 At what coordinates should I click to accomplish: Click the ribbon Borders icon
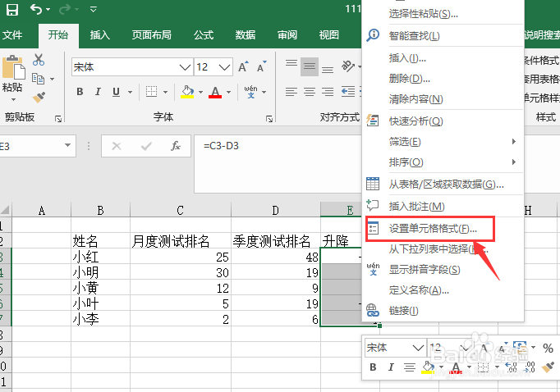(151, 92)
